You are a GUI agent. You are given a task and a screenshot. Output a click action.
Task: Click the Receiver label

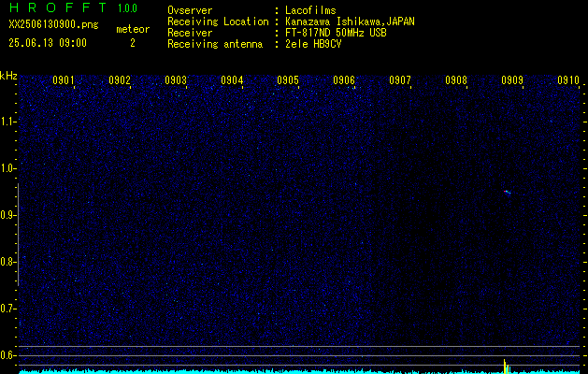pyautogui.click(x=190, y=33)
